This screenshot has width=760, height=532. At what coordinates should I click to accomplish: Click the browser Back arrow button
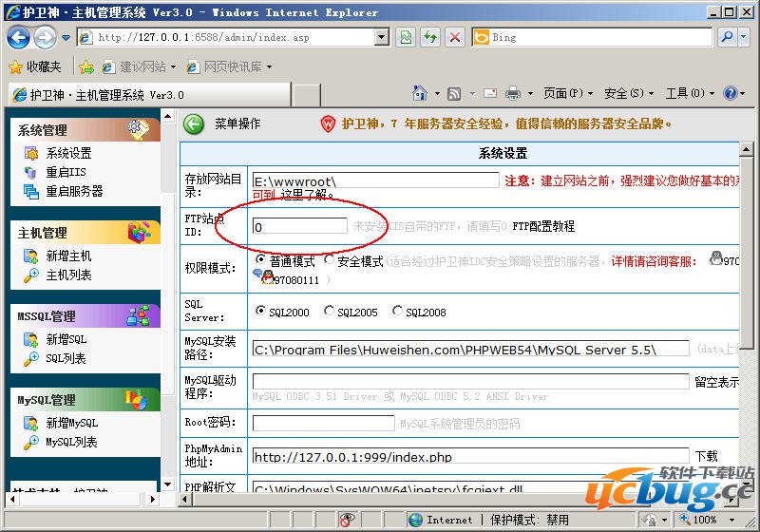pos(18,37)
